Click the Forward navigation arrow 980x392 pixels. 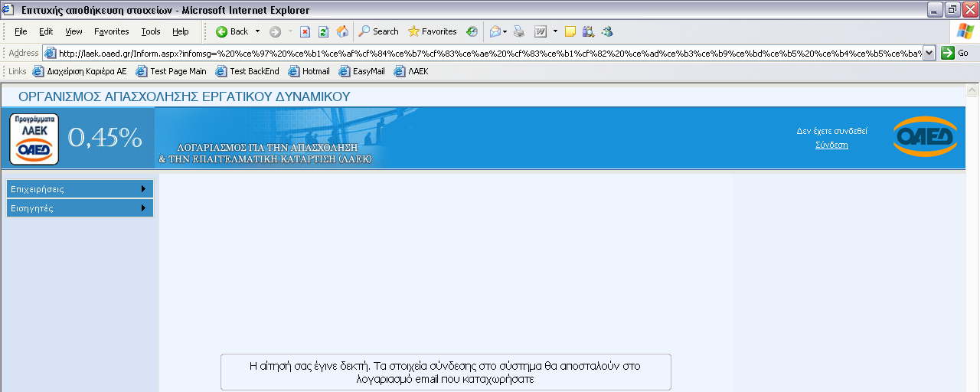pos(276,31)
